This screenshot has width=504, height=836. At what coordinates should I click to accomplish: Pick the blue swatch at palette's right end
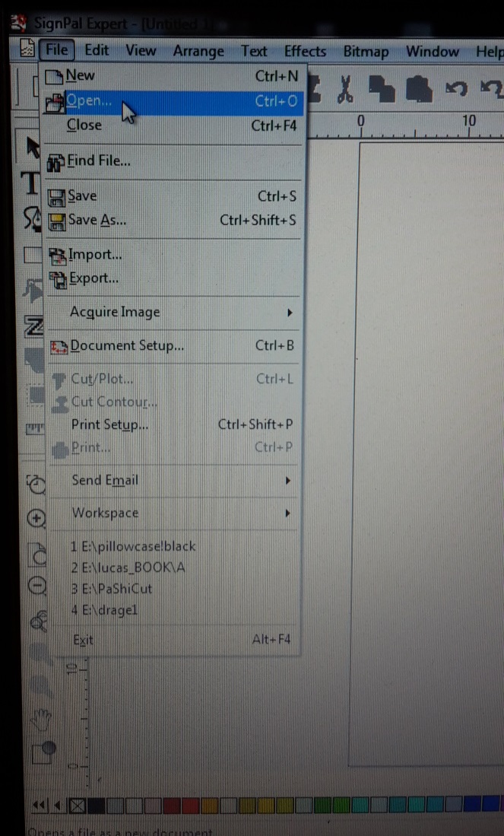490,804
